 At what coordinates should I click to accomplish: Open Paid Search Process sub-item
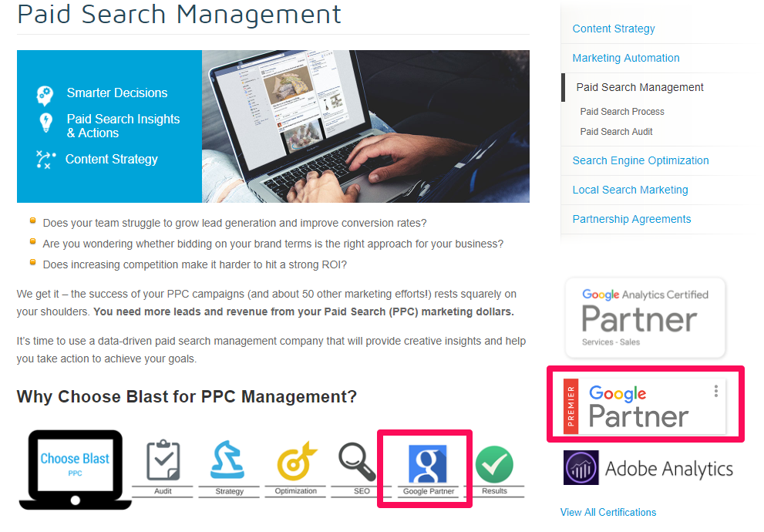click(621, 112)
